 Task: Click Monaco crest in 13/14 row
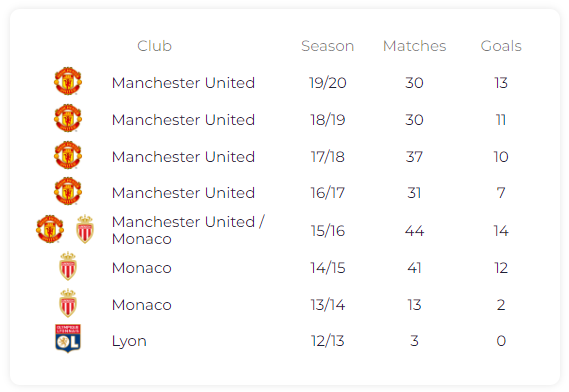click(x=68, y=303)
